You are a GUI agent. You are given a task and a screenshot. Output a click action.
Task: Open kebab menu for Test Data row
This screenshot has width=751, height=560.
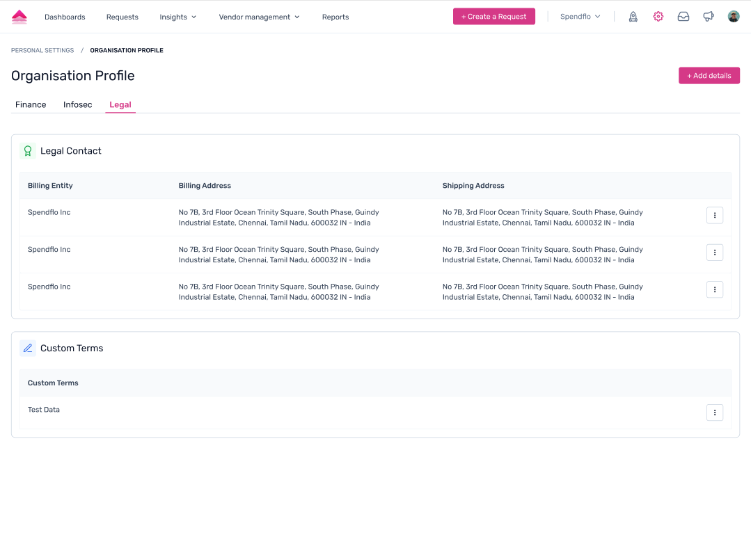(715, 413)
